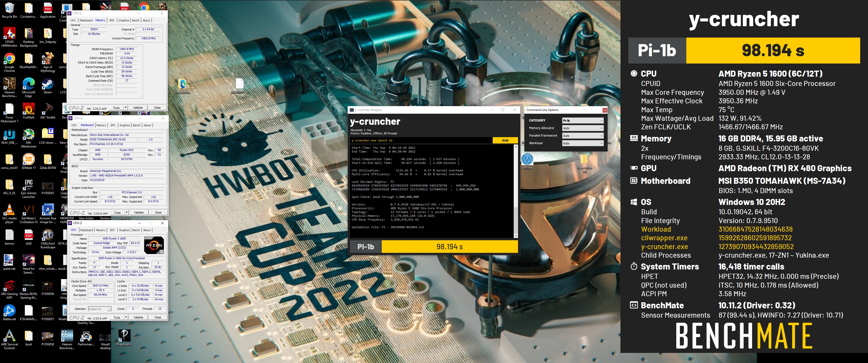Screen dimensions: 868x363
Task: Expand the Workload dropdown
Action: tap(583, 143)
